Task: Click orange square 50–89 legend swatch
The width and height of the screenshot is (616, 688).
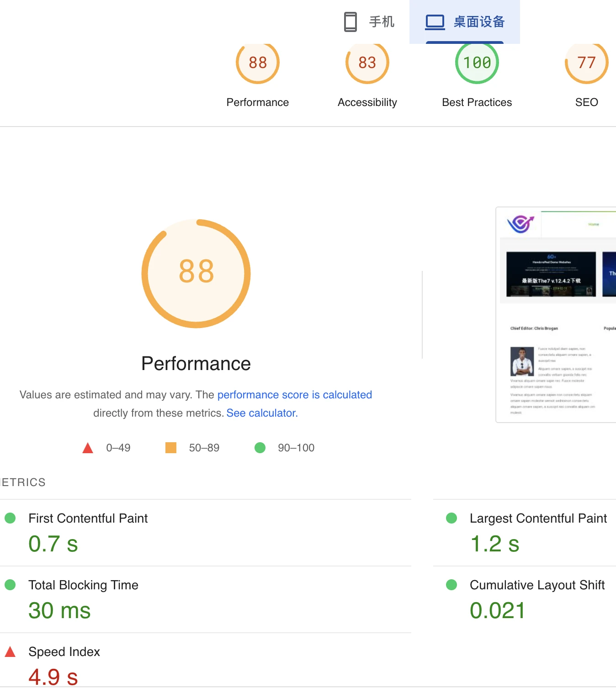Action: point(171,448)
